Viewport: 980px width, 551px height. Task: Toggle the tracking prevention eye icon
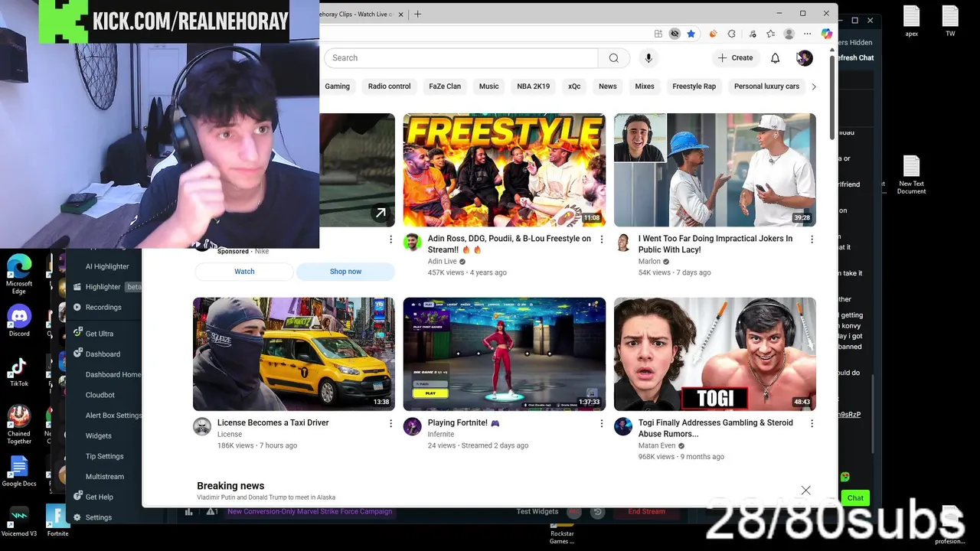tap(675, 34)
